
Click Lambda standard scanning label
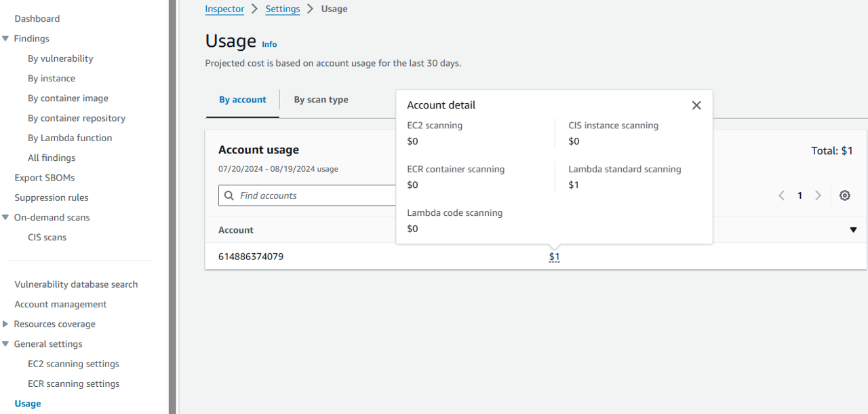tap(625, 169)
